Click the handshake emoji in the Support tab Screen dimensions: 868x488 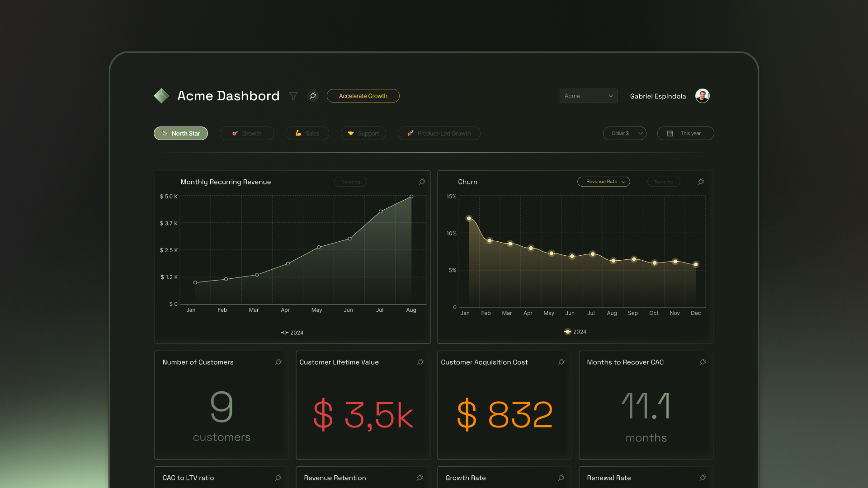click(351, 133)
